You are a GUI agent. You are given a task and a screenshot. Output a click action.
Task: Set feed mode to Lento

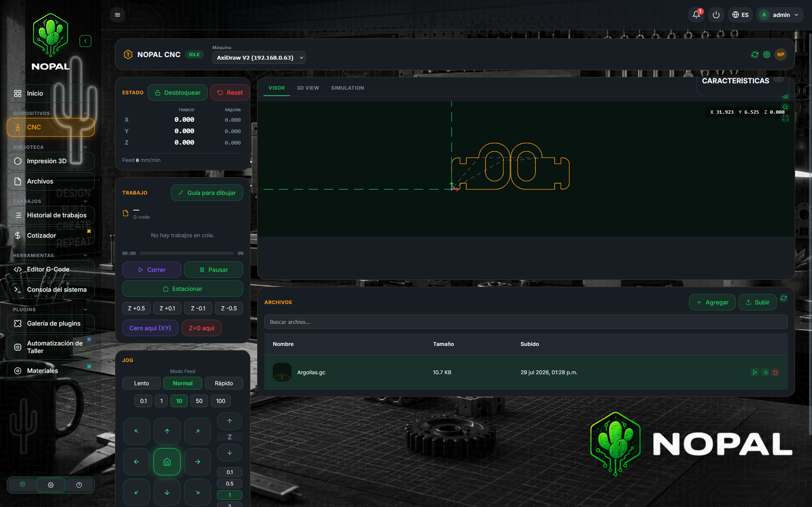click(142, 383)
